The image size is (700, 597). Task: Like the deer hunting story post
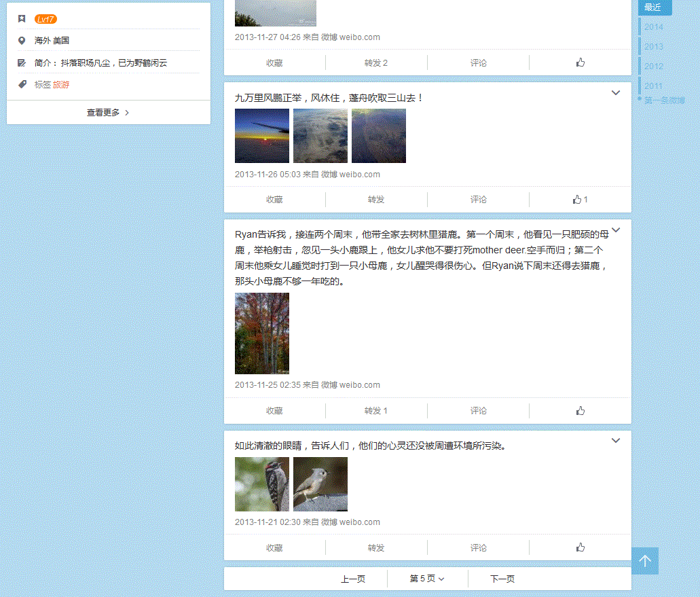580,411
